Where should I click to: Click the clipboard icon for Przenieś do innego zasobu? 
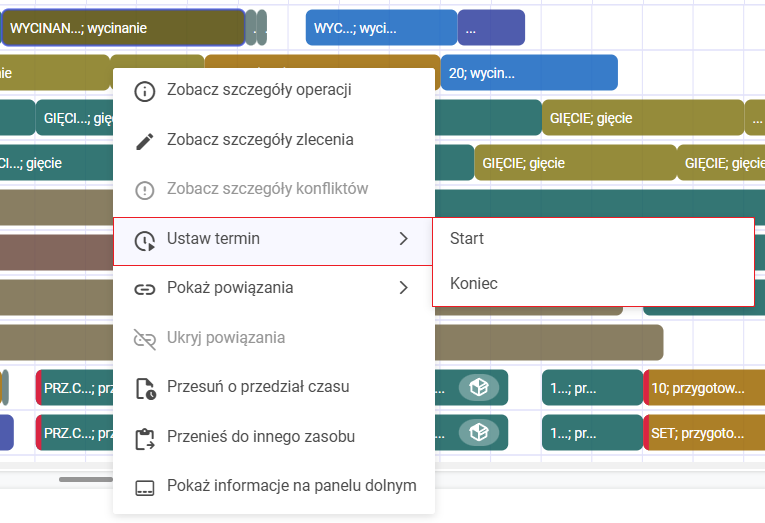[x=145, y=437]
